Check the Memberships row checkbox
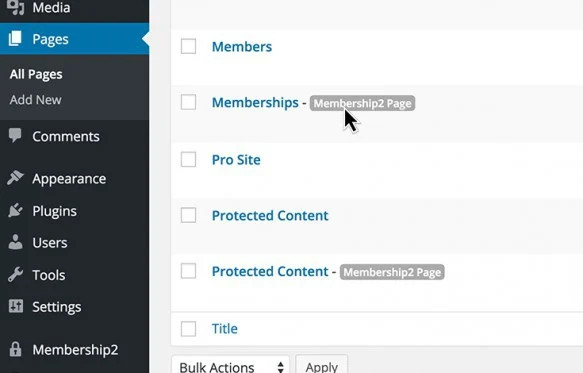 (189, 102)
